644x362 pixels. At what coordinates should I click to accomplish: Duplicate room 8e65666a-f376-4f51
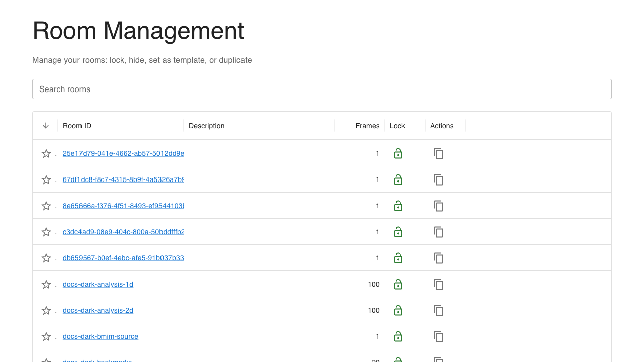click(x=439, y=206)
